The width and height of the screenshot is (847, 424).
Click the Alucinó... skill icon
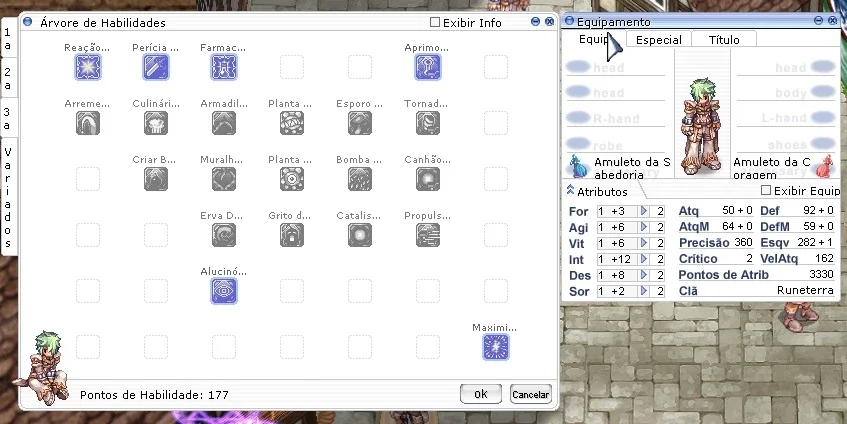(x=224, y=291)
